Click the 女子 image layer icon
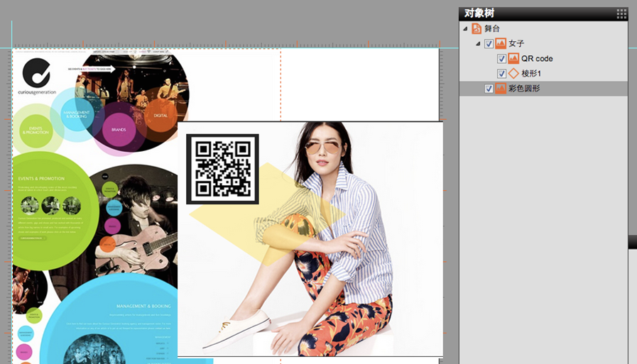 click(501, 43)
